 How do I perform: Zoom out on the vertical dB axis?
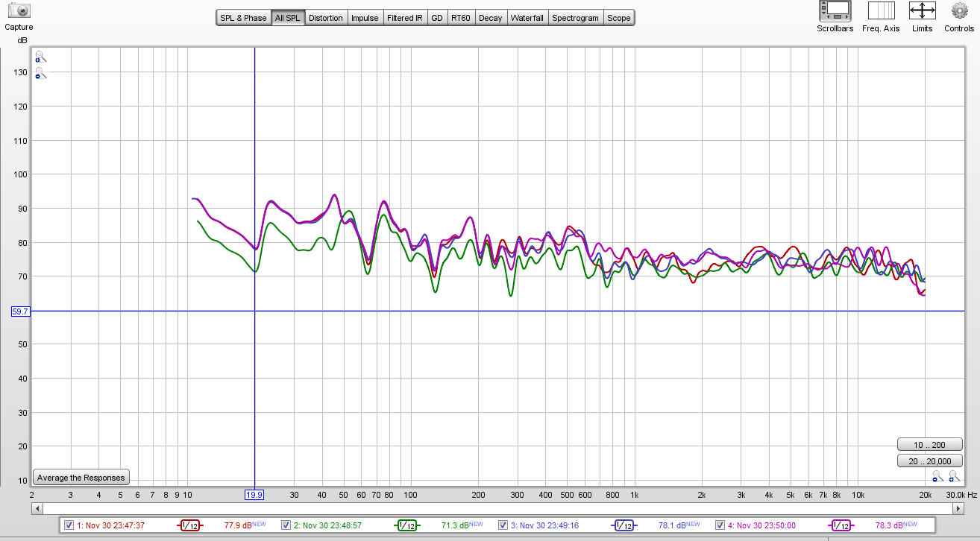pyautogui.click(x=40, y=74)
